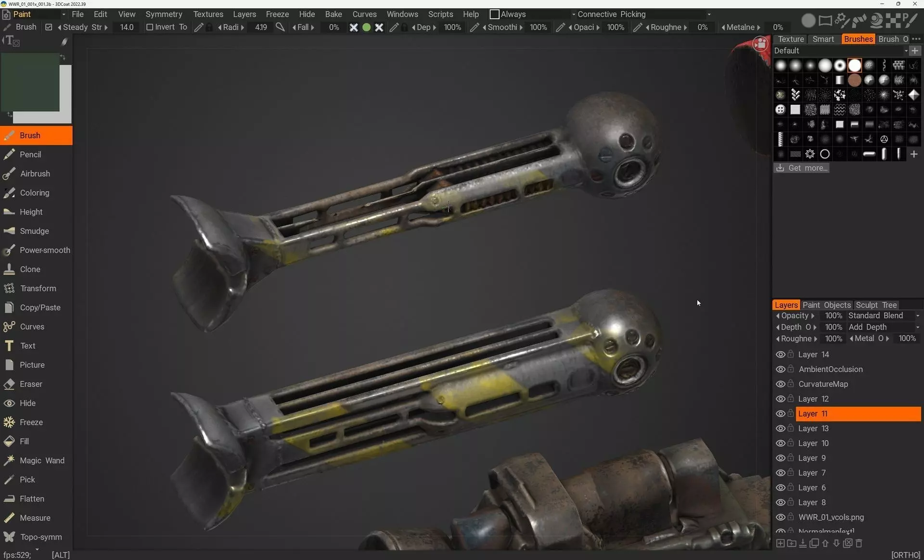924x560 pixels.
Task: Hide the AmbientOcclusion layer
Action: coord(780,369)
